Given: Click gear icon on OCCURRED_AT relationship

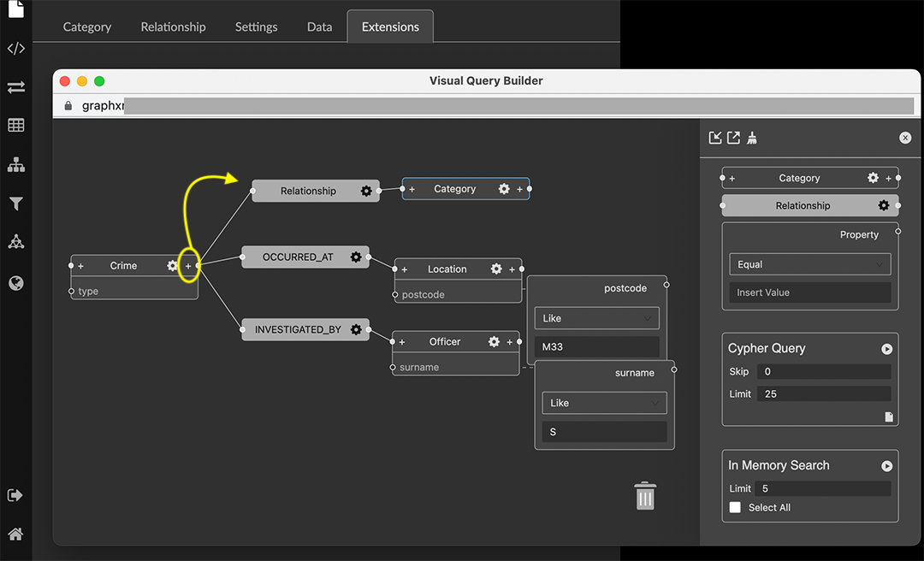Looking at the screenshot, I should click(356, 257).
